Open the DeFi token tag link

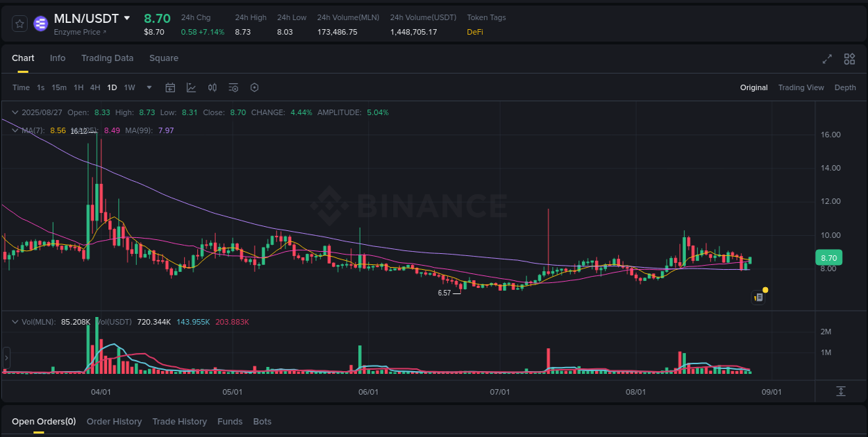point(475,31)
